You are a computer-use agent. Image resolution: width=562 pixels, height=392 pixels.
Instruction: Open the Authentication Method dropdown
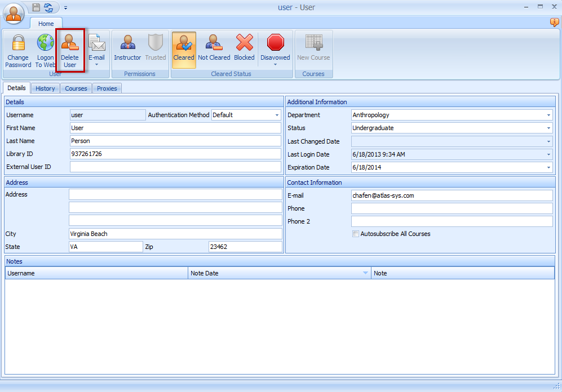(x=277, y=115)
